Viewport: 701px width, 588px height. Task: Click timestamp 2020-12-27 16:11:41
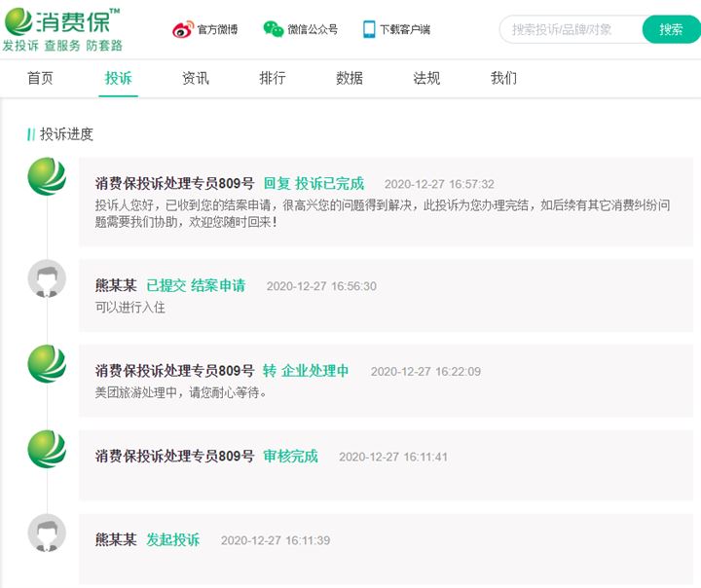[x=393, y=457]
